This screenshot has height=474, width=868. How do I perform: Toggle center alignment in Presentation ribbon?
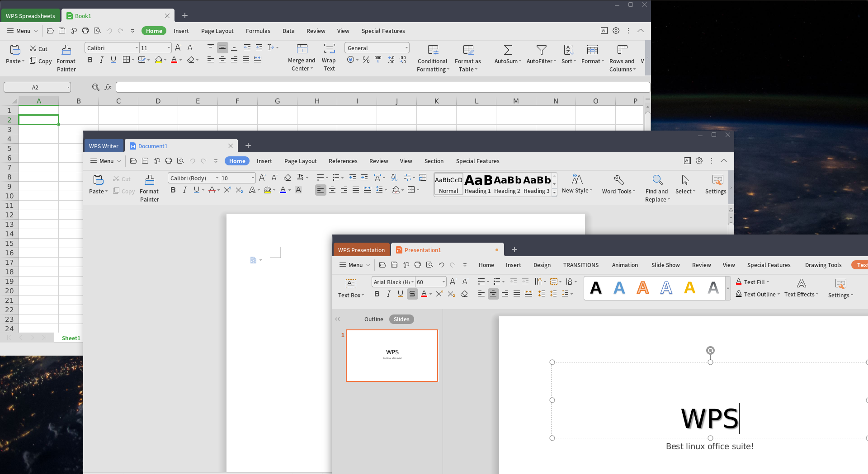(x=493, y=294)
